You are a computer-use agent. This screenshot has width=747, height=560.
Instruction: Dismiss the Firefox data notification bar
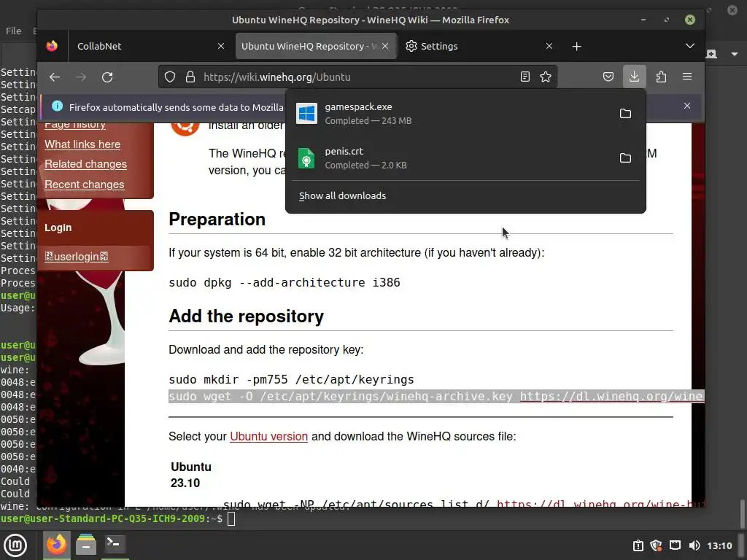[x=687, y=106]
